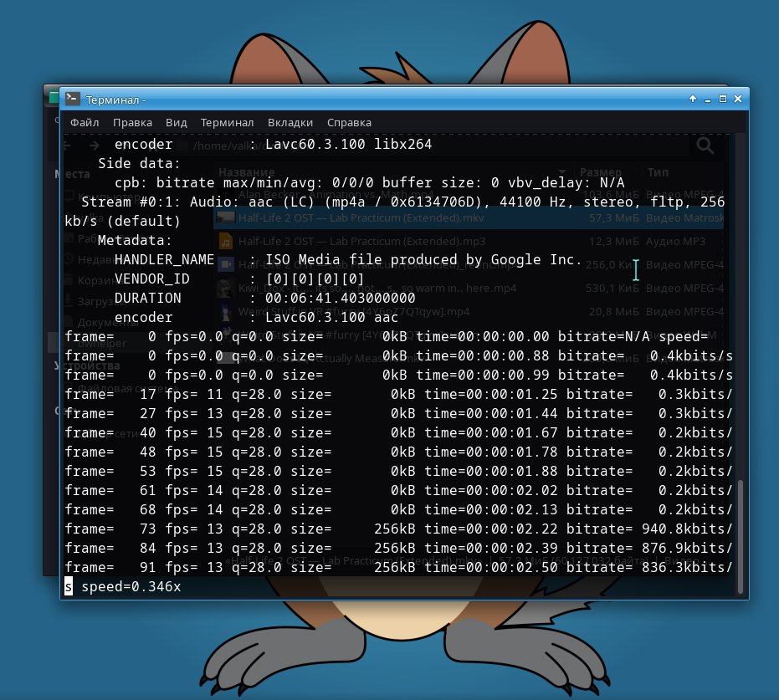The width and height of the screenshot is (779, 700).
Task: Click 'ISO Media file produced by Google Inc.'
Action: [x=423, y=259]
